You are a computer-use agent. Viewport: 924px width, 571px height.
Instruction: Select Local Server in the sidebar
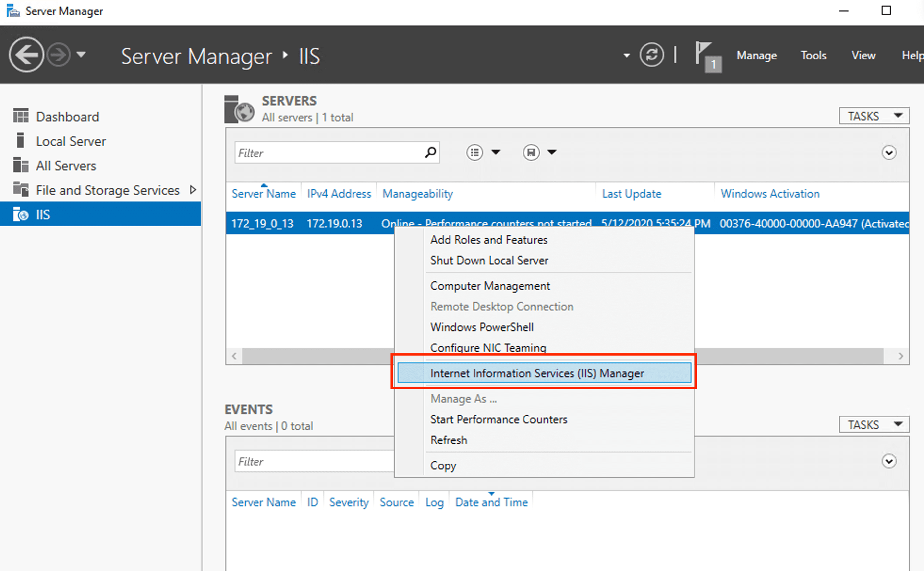tap(71, 141)
